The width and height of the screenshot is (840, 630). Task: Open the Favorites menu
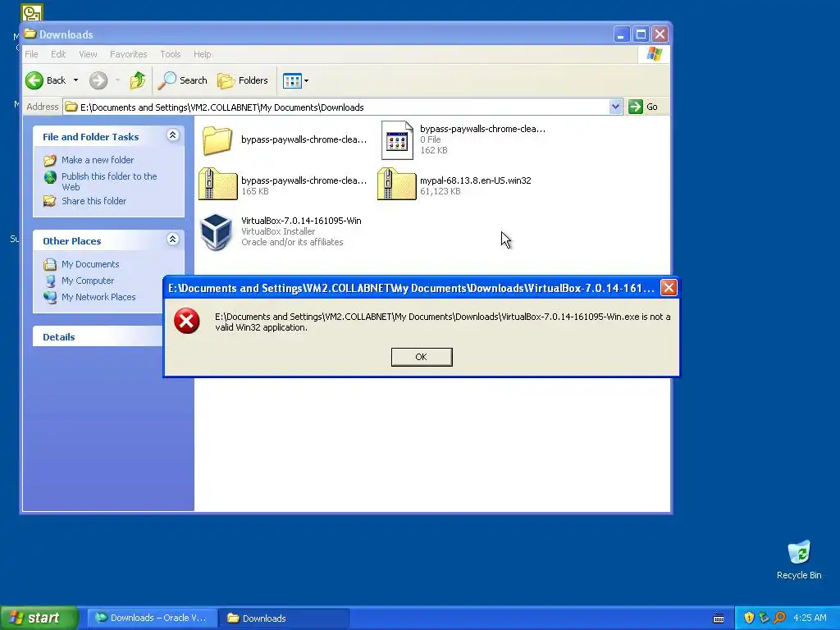[x=129, y=54]
